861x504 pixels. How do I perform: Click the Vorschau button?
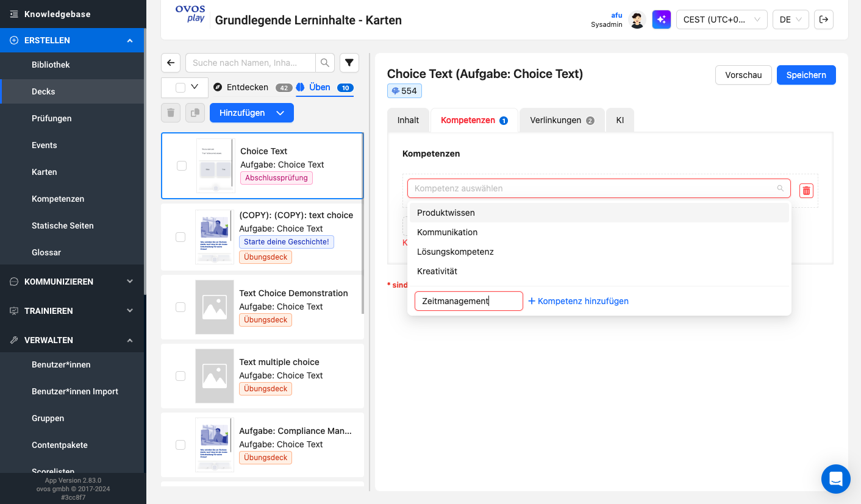coord(743,75)
